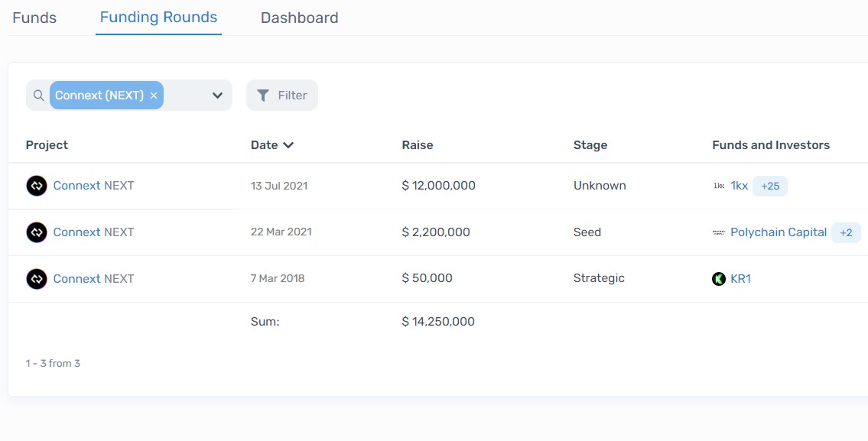The width and height of the screenshot is (868, 441).
Task: Sort by the Date column header
Action: point(271,145)
